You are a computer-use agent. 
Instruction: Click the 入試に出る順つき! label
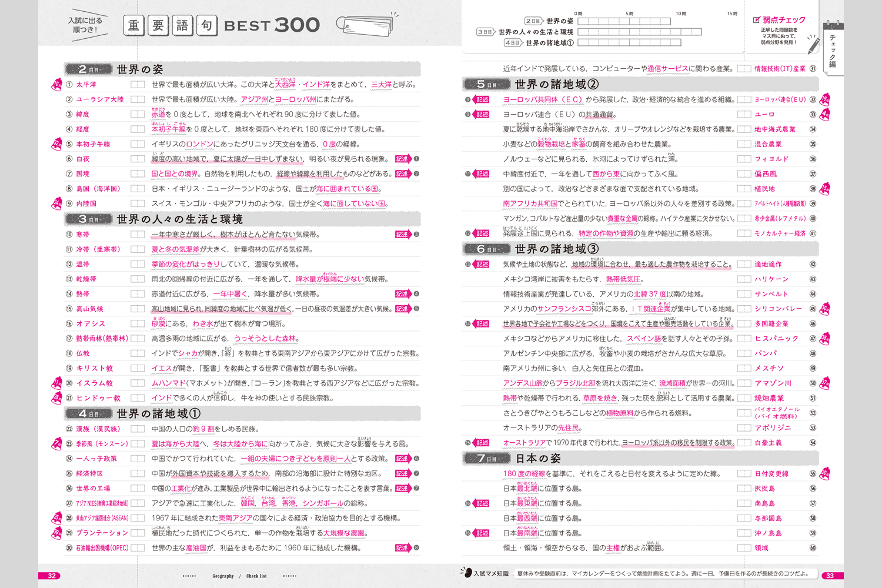tap(85, 25)
